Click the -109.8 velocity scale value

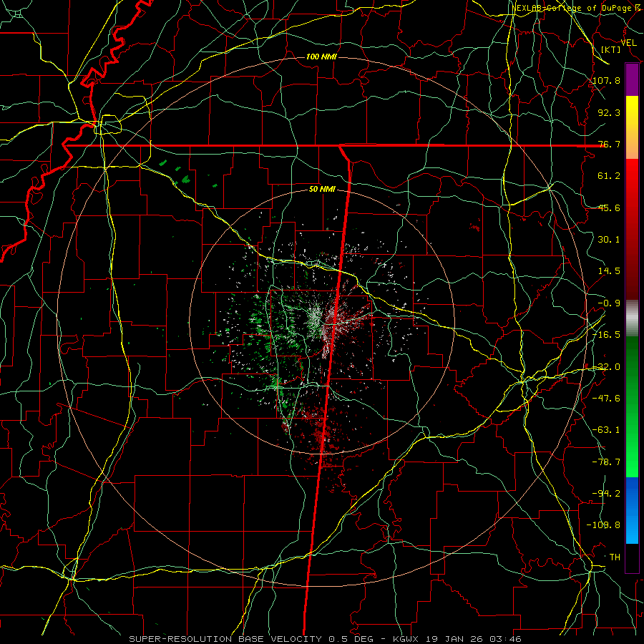click(x=603, y=525)
